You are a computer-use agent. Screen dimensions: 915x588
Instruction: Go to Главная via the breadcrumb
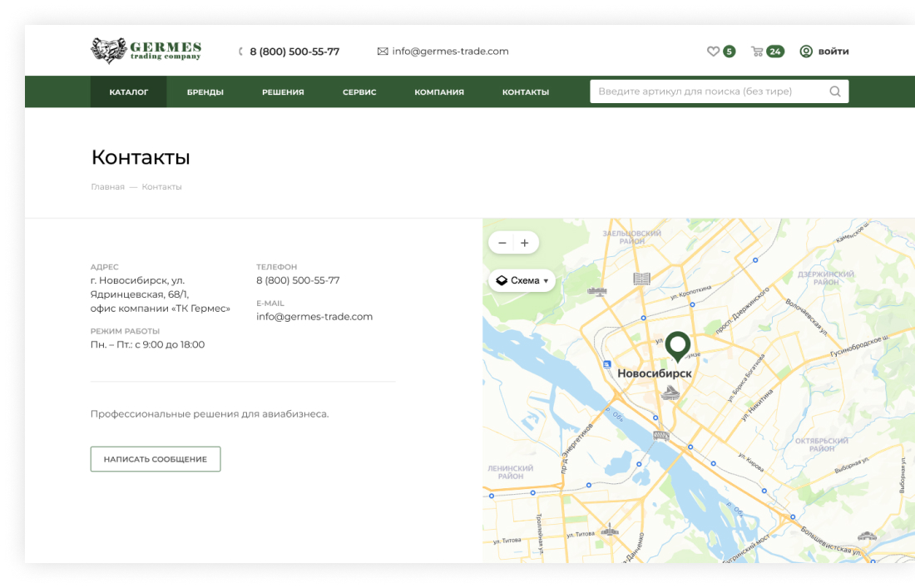click(107, 186)
